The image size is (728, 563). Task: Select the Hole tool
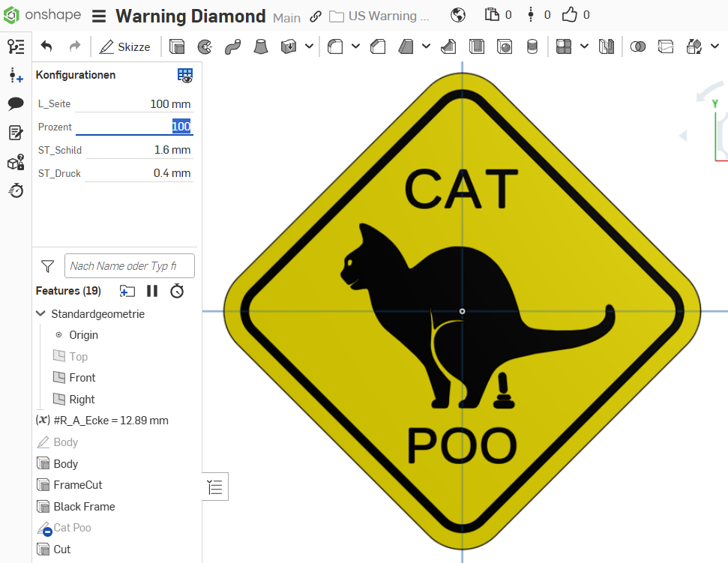pyautogui.click(x=505, y=46)
